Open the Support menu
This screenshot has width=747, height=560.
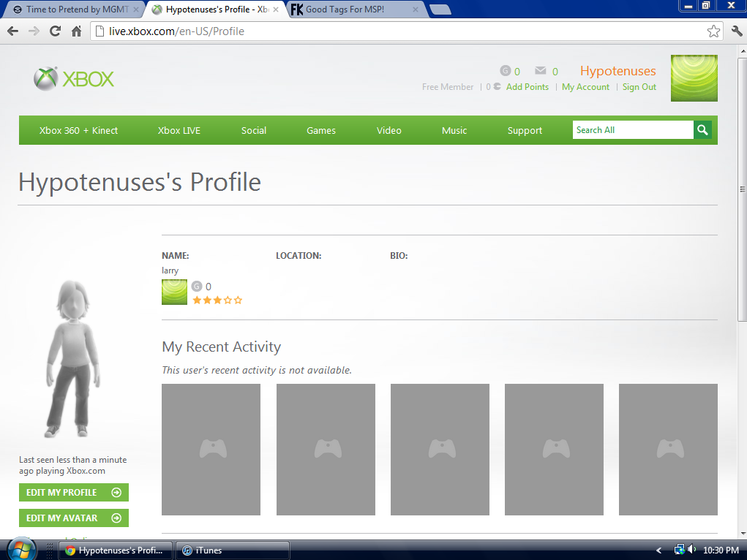(525, 130)
